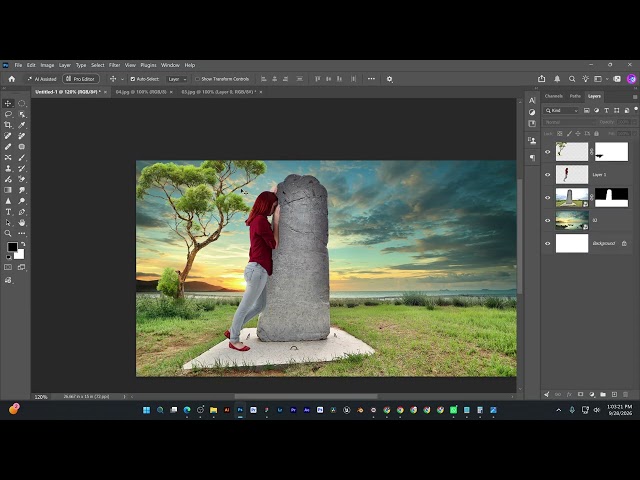Click the AI Assisted button
This screenshot has height=480, width=640.
(x=42, y=79)
